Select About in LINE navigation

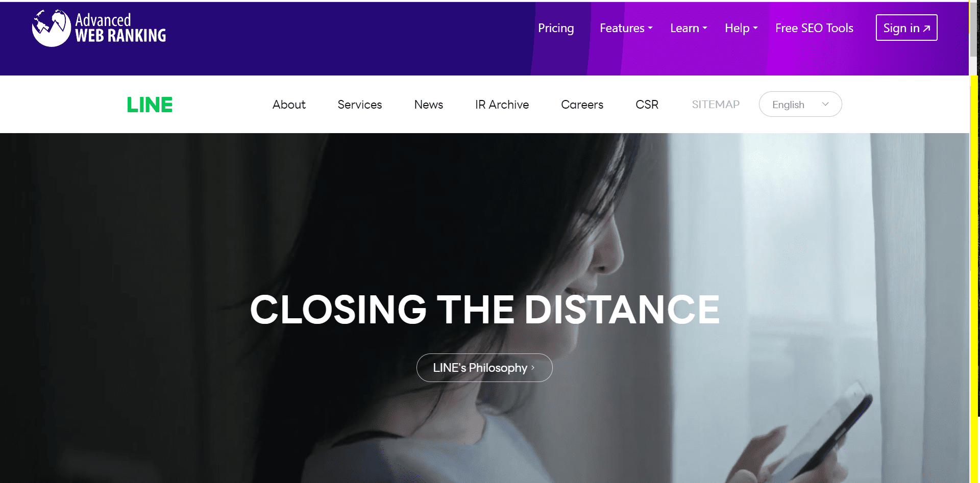coord(289,105)
